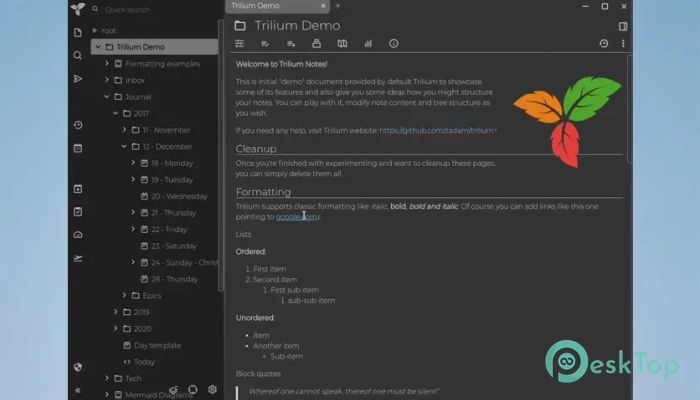Expand Formatting examples node
This screenshot has width=700, height=400.
[107, 63]
